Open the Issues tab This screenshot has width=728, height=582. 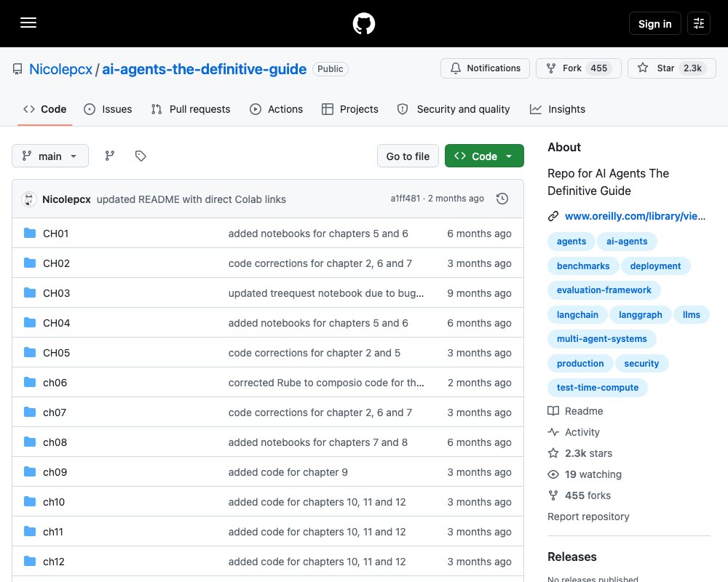click(108, 109)
